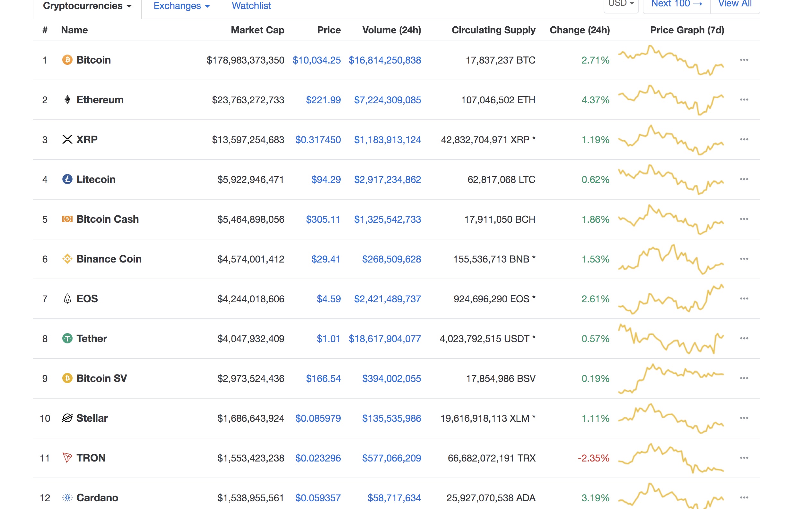Click the Stellar logo icon
The height and width of the screenshot is (509, 812).
67,418
